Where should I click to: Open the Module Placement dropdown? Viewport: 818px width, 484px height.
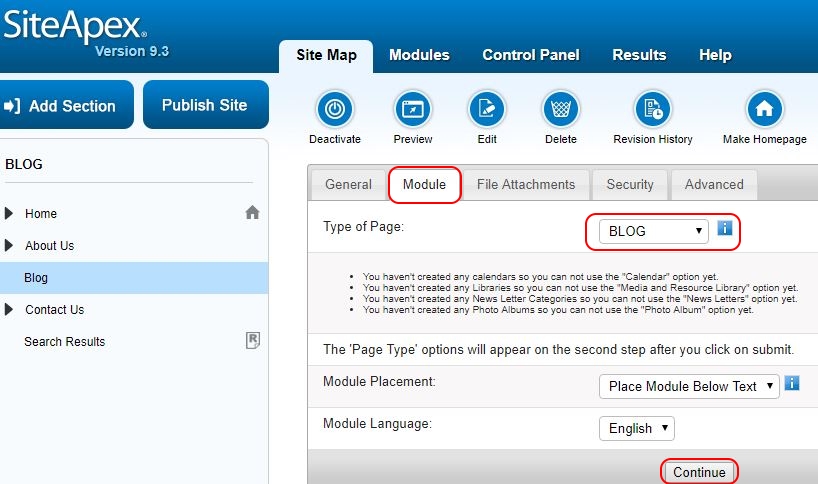[x=689, y=386]
